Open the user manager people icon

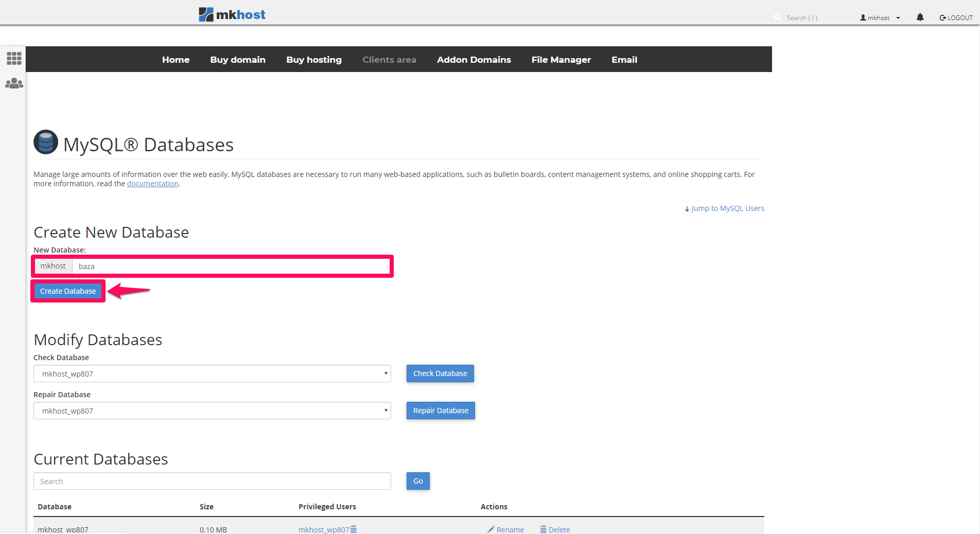pos(14,83)
